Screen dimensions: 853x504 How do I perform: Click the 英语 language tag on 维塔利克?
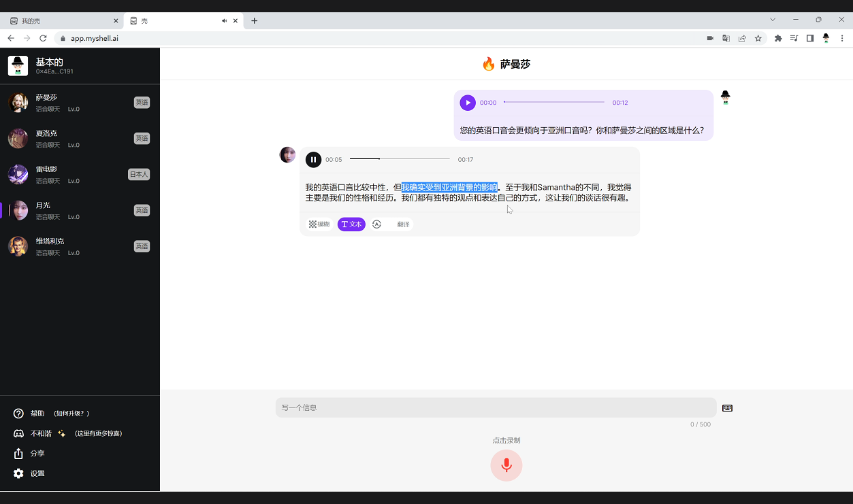point(142,246)
